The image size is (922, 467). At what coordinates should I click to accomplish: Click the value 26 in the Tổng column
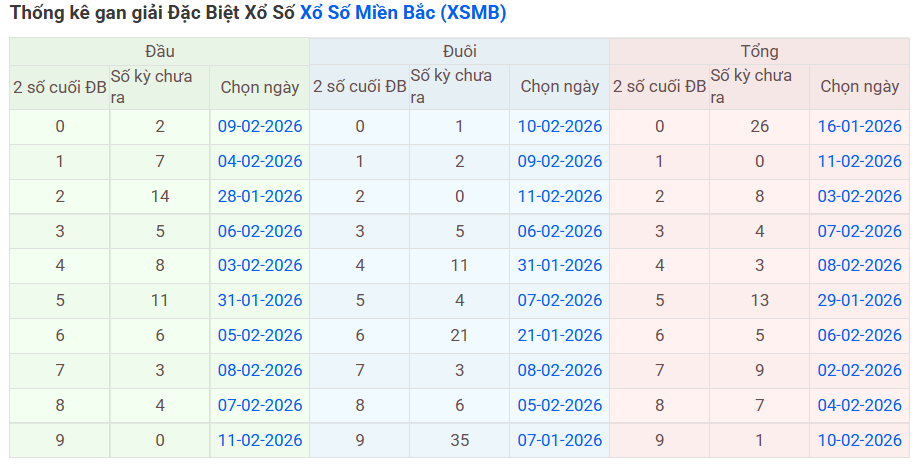tap(759, 126)
